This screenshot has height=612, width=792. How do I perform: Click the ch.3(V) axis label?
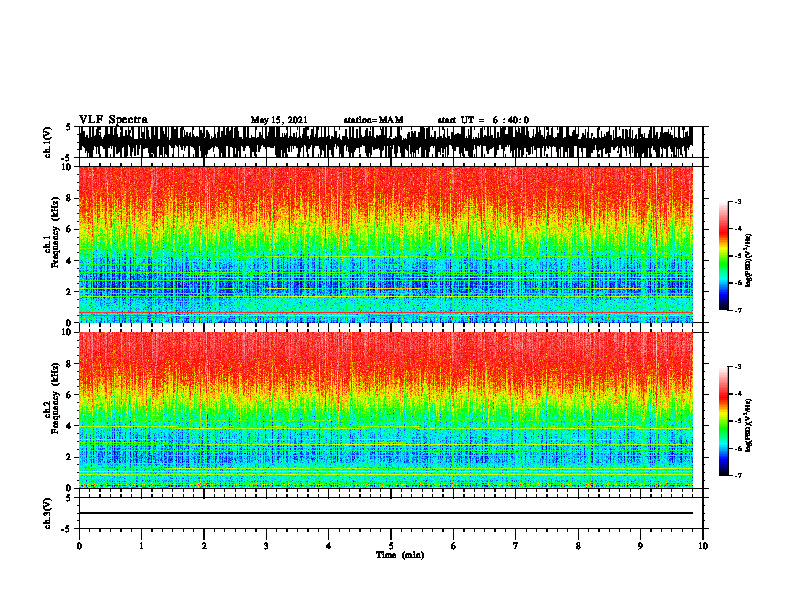(x=48, y=513)
